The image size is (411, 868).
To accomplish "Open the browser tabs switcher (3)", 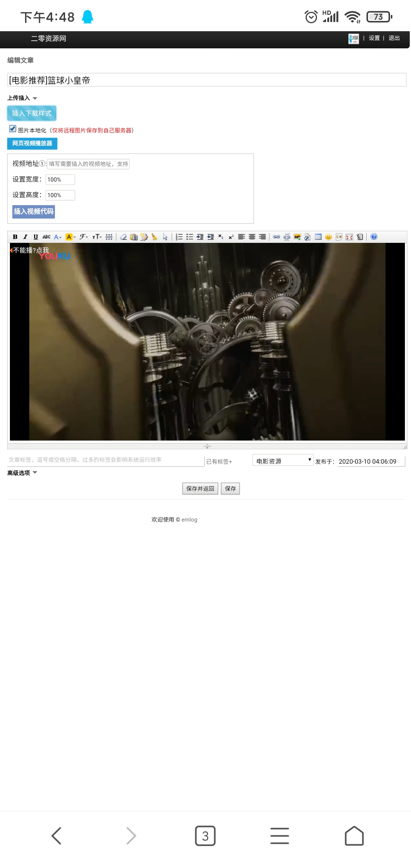I will [205, 836].
